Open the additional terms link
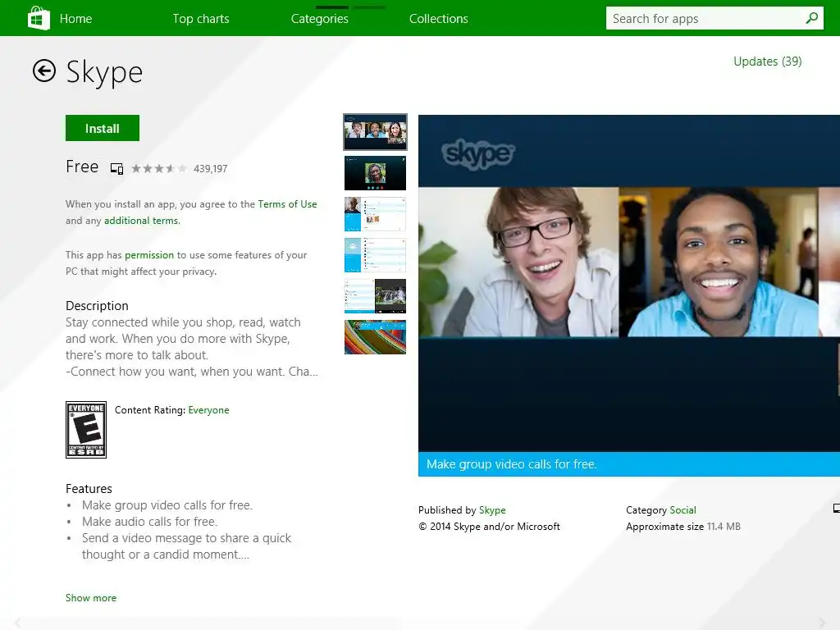Viewport: 840px width, 630px height. pyautogui.click(x=142, y=221)
